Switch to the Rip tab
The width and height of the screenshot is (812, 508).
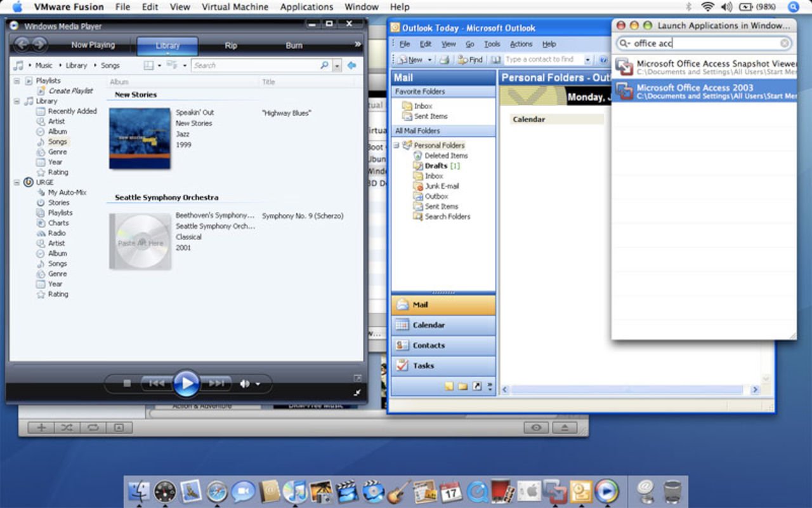pos(231,46)
